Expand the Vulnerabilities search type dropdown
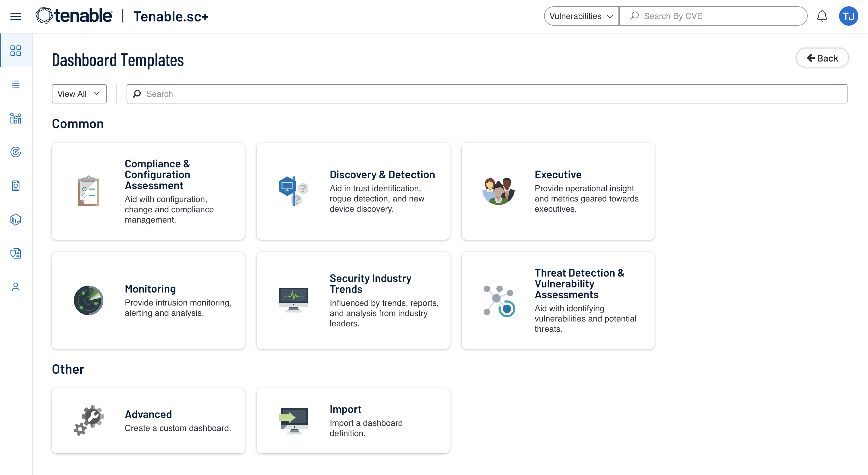This screenshot has width=868, height=475. click(x=581, y=16)
